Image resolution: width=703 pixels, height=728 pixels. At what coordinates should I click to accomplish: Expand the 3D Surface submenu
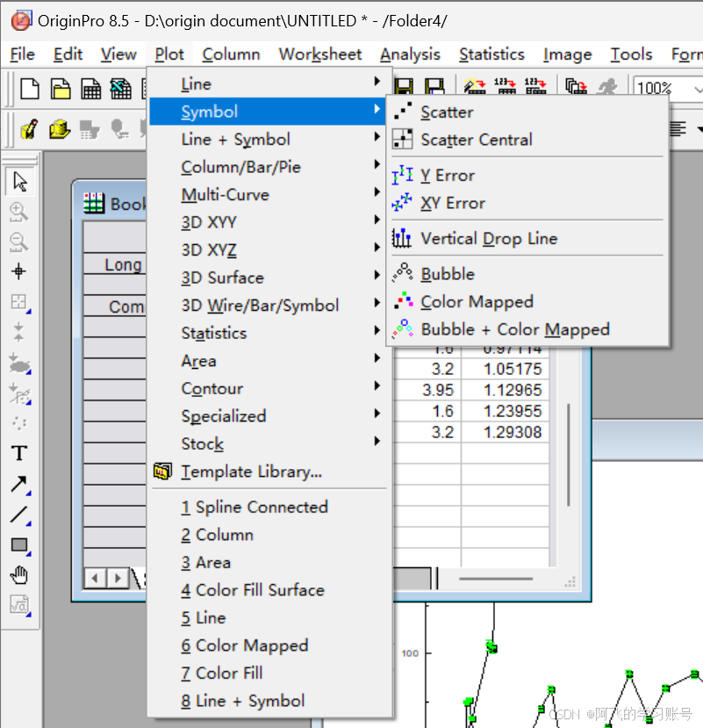[x=268, y=278]
